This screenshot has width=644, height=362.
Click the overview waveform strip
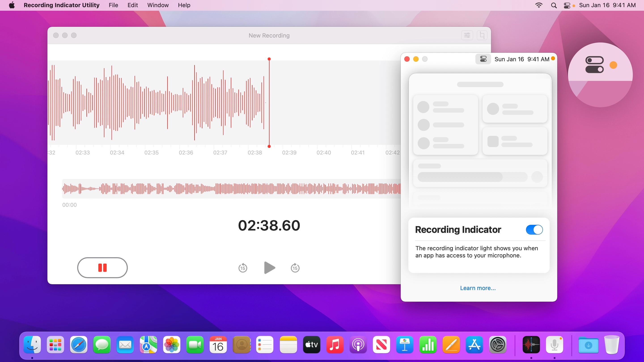click(x=231, y=189)
